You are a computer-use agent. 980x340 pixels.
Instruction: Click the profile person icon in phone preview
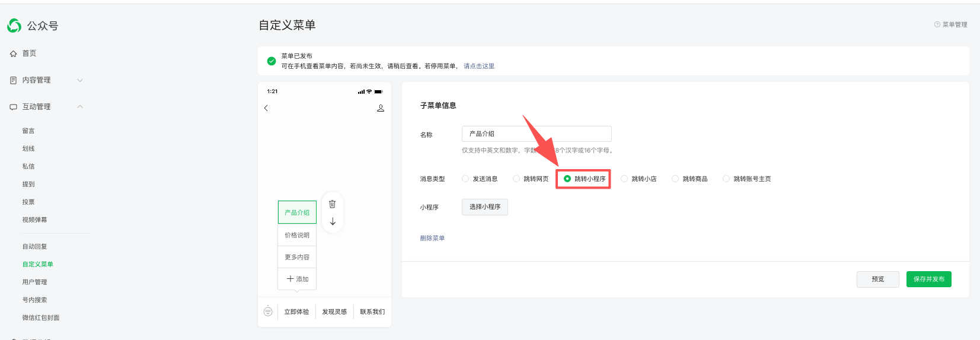381,108
